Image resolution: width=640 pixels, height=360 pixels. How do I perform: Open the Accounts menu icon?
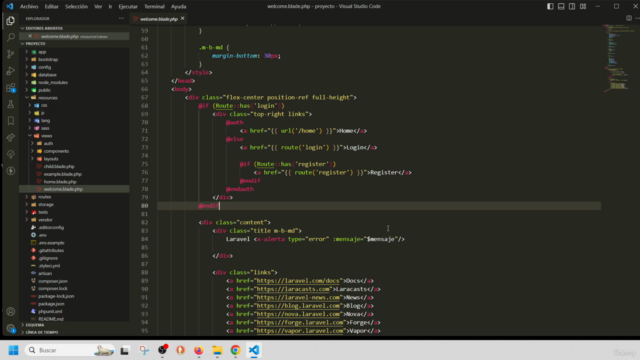[x=11, y=311]
